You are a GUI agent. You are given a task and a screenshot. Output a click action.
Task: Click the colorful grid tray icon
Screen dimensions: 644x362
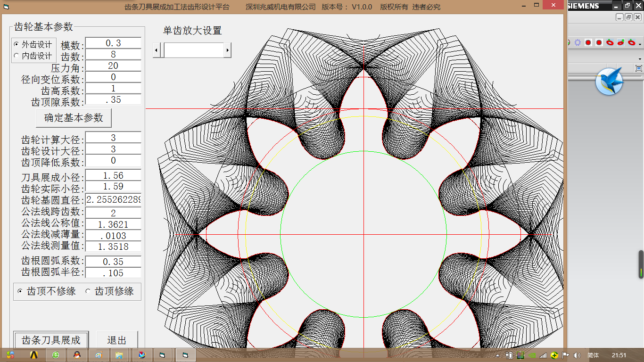(x=520, y=355)
